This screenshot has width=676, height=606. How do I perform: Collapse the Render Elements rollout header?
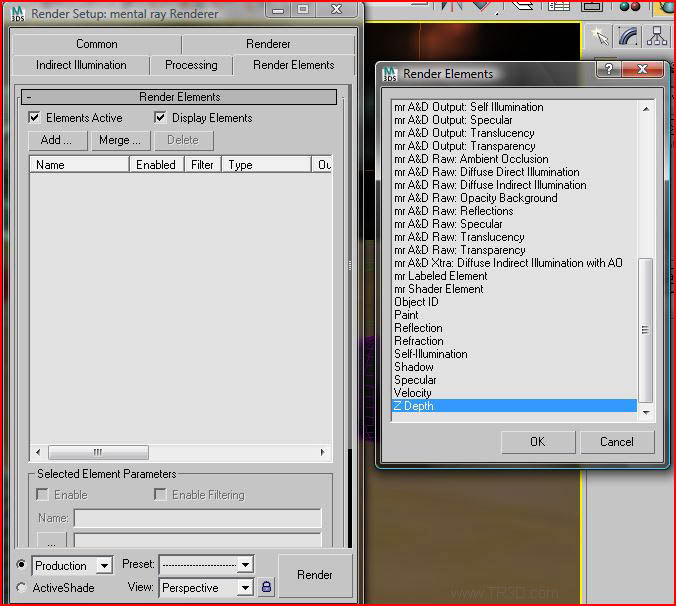pos(179,97)
